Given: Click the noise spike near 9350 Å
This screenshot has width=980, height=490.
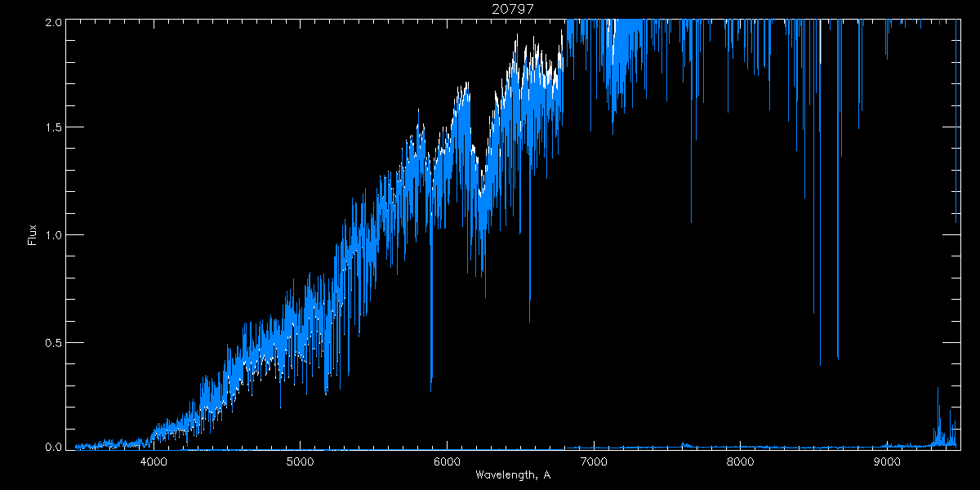Looking at the screenshot, I should 938,392.
